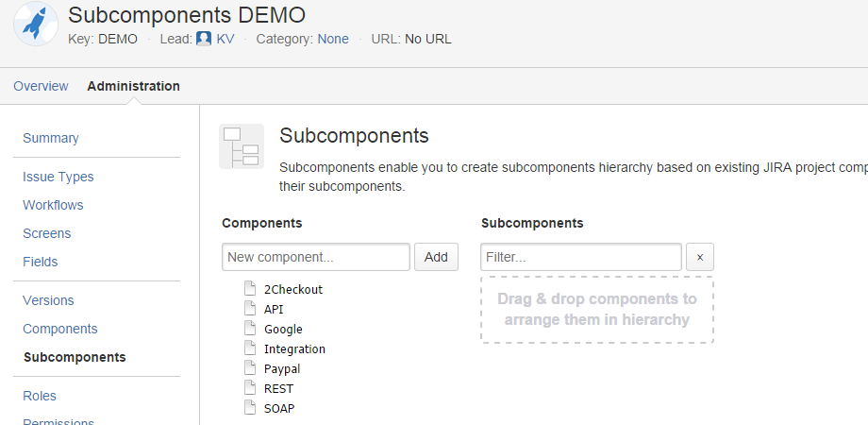Click the subcomponents Filter input box
The image size is (868, 425).
pyautogui.click(x=580, y=257)
